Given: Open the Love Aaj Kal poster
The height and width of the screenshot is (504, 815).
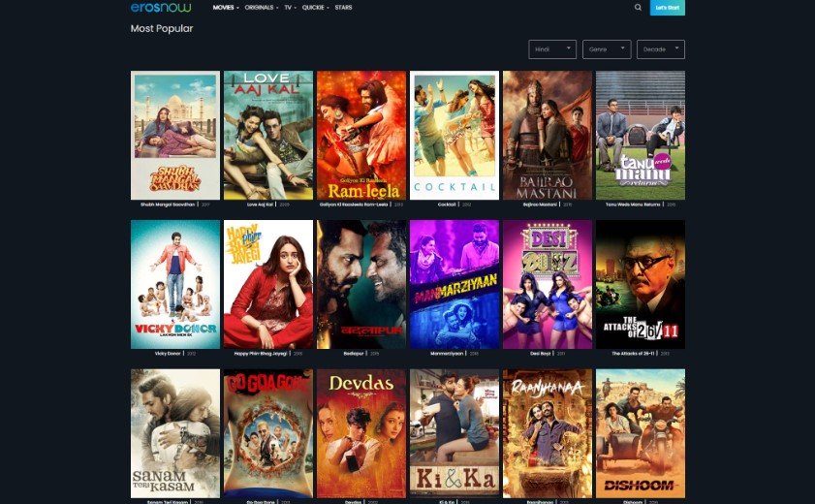Looking at the screenshot, I should tap(268, 135).
